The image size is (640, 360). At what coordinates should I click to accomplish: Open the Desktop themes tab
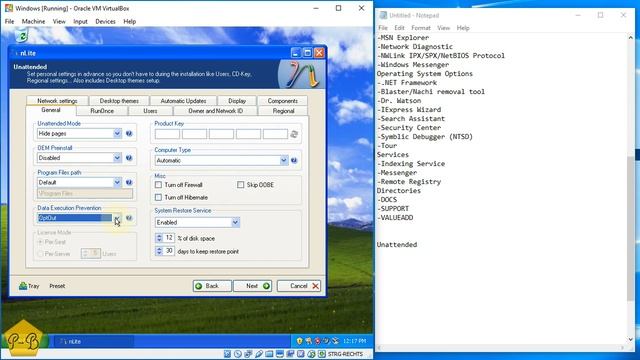pos(119,101)
